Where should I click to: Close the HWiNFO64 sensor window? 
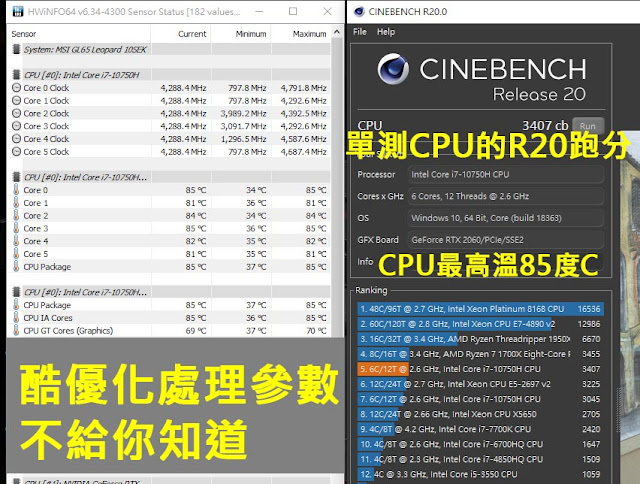[x=327, y=11]
